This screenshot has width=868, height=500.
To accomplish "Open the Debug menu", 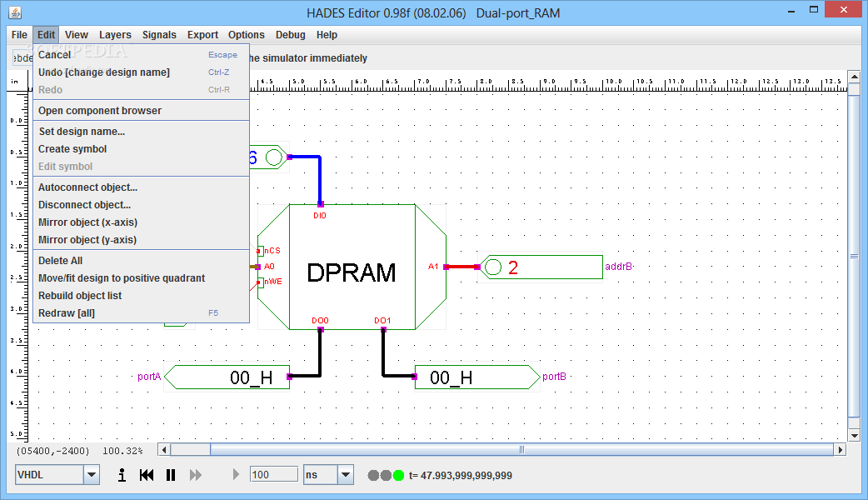I will click(290, 35).
